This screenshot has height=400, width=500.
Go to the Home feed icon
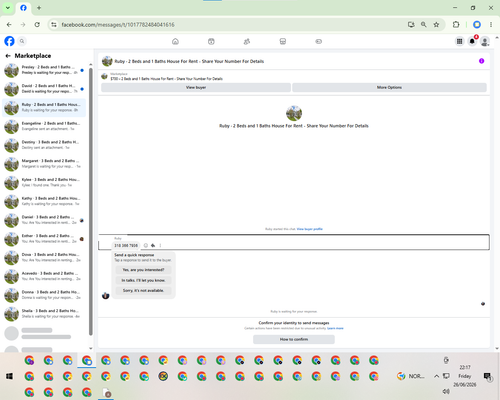pos(175,41)
